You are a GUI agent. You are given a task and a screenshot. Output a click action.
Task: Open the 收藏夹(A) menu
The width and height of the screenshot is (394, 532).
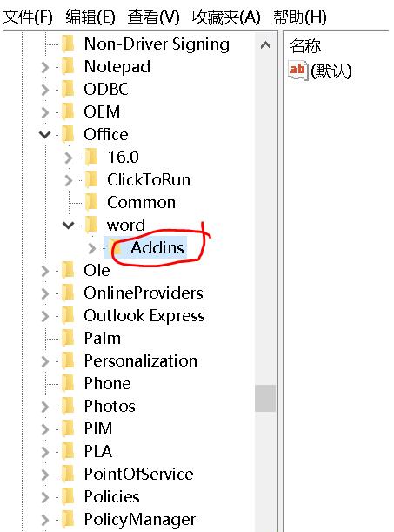click(x=226, y=17)
